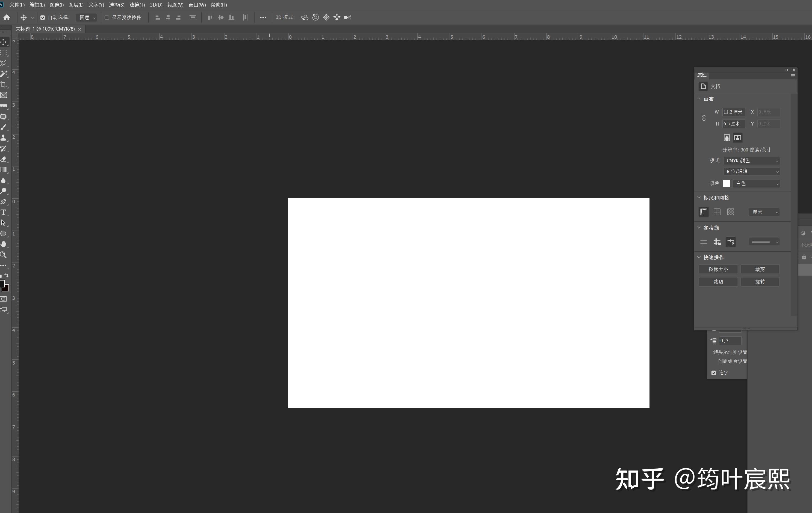Align left edges in options bar

click(x=157, y=17)
